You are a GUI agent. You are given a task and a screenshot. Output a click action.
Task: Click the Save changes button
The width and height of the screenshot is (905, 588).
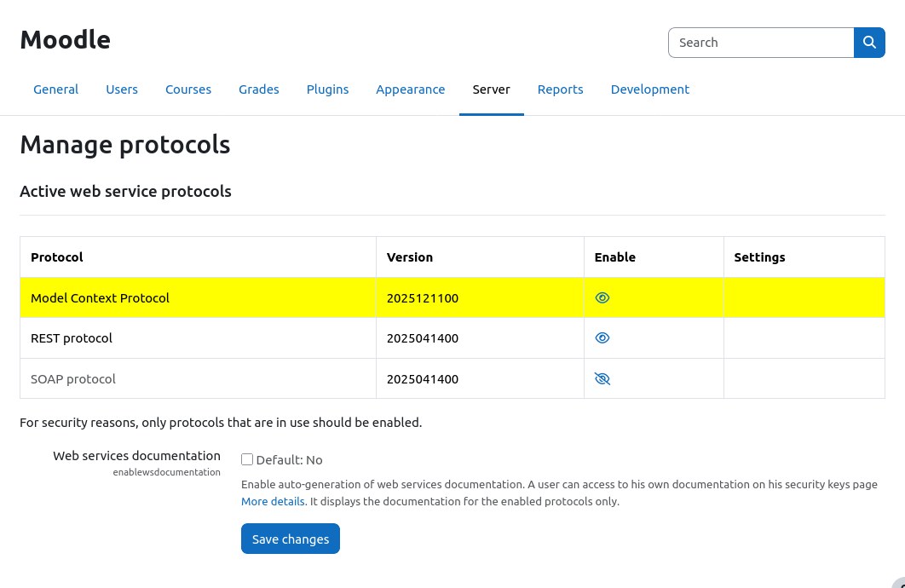click(291, 539)
